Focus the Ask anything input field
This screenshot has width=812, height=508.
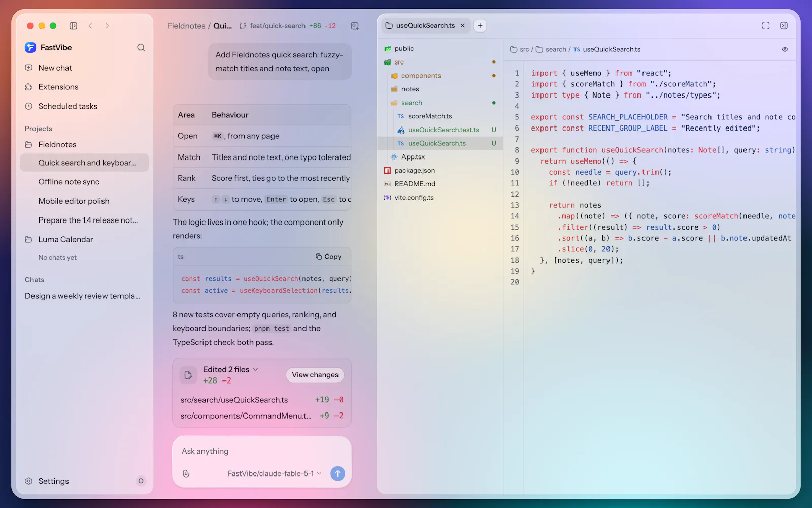pos(261,451)
